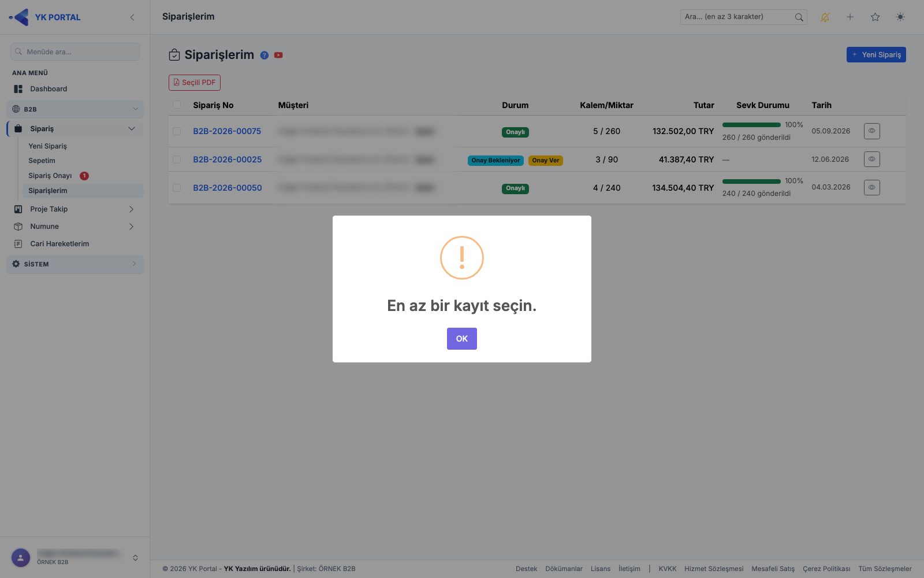
Task: Check the B2B-2026-00075 row checkbox
Action: point(177,131)
